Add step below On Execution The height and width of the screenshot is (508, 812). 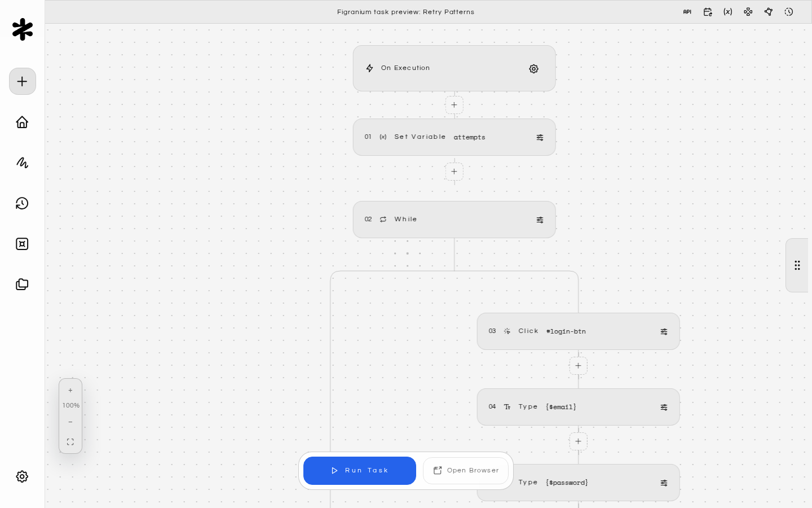pyautogui.click(x=454, y=105)
